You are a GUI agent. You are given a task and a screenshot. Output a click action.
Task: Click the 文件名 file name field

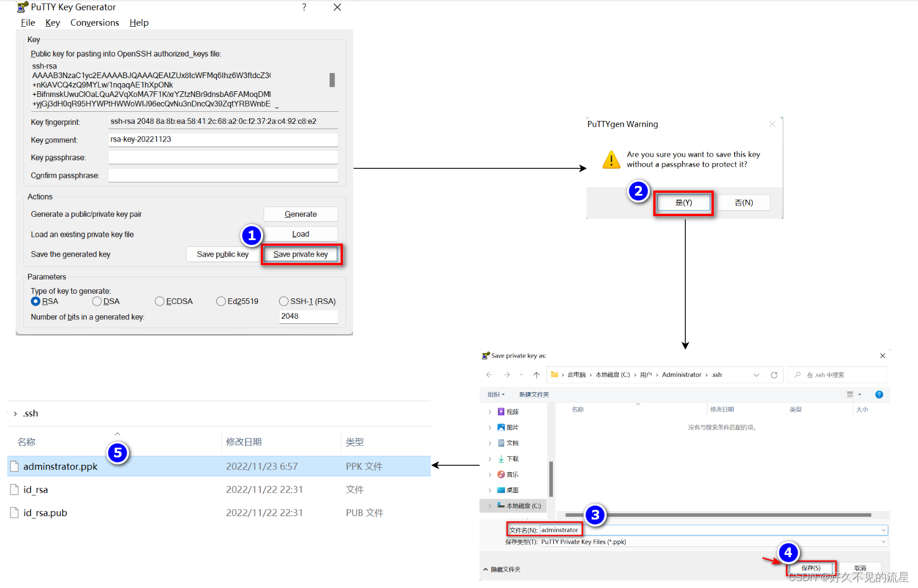pos(714,530)
